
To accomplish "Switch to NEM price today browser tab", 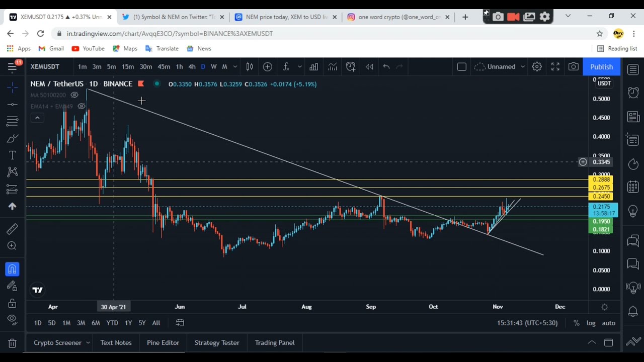I will [x=286, y=17].
